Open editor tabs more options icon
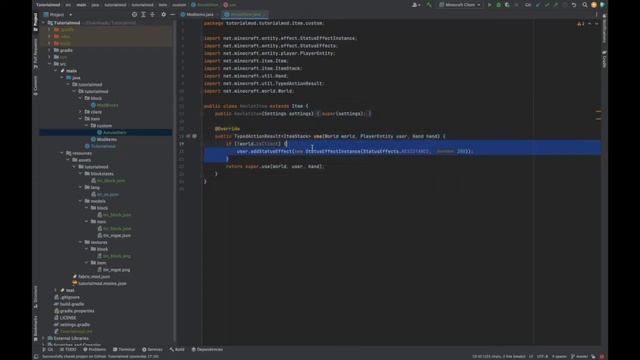Viewport: 640px width, 360px height. (596, 14)
